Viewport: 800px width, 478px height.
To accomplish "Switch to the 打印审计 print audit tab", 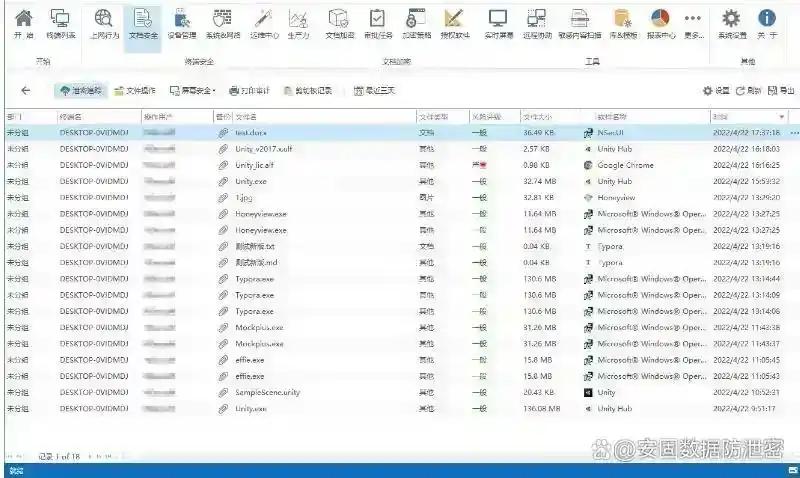I will click(249, 91).
